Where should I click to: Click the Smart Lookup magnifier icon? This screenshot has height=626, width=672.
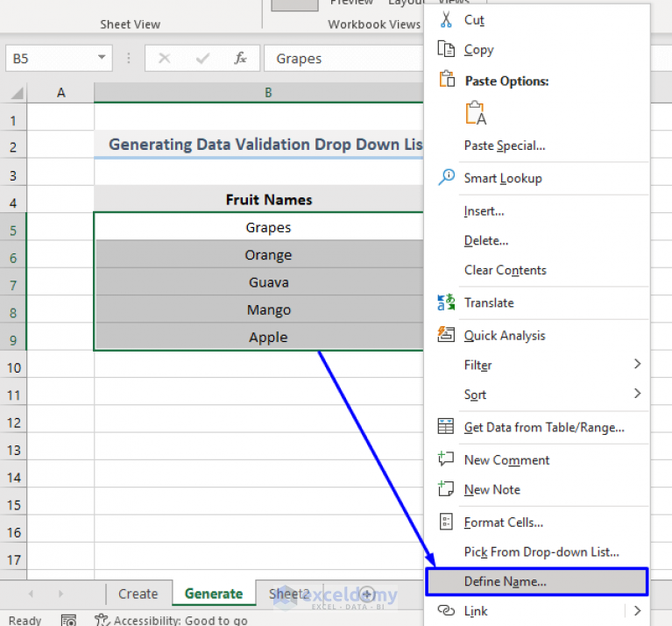tap(446, 177)
